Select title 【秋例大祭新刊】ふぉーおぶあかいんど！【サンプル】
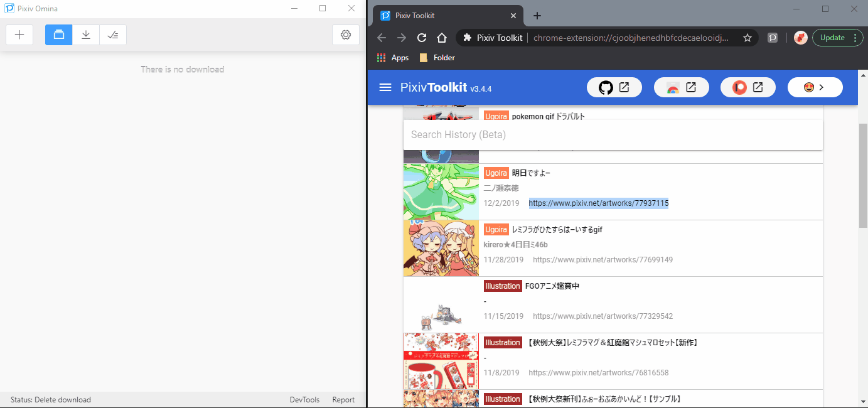The height and width of the screenshot is (408, 868). pos(604,399)
